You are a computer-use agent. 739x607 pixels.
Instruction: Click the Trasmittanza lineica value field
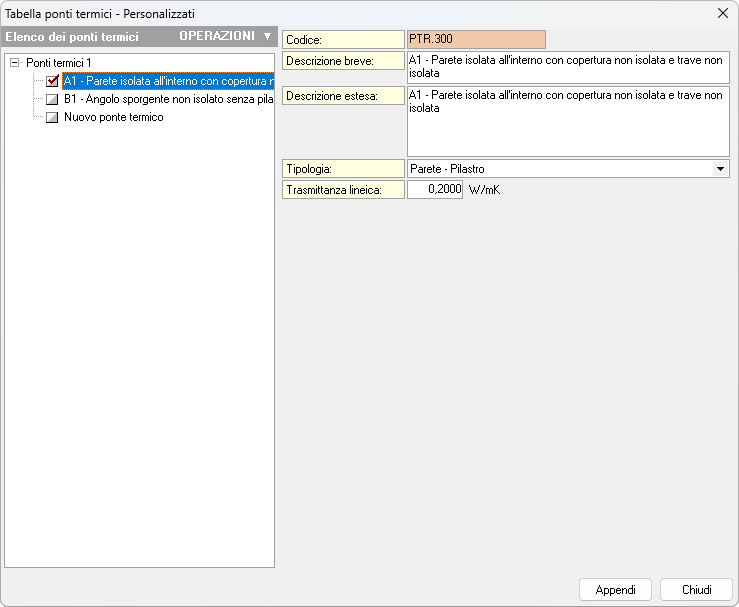tap(435, 189)
